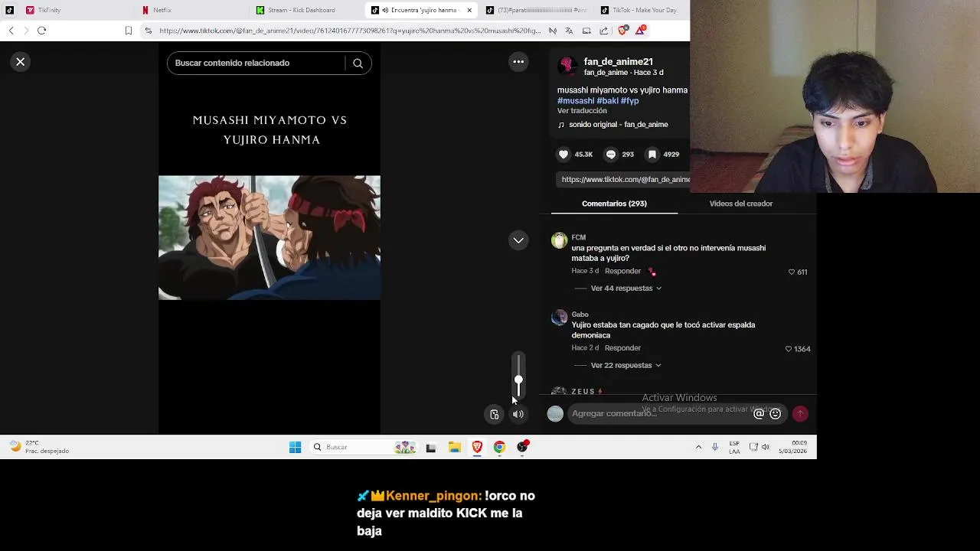Open FCM commenter avatar
The height and width of the screenshot is (551, 980).
[560, 241]
